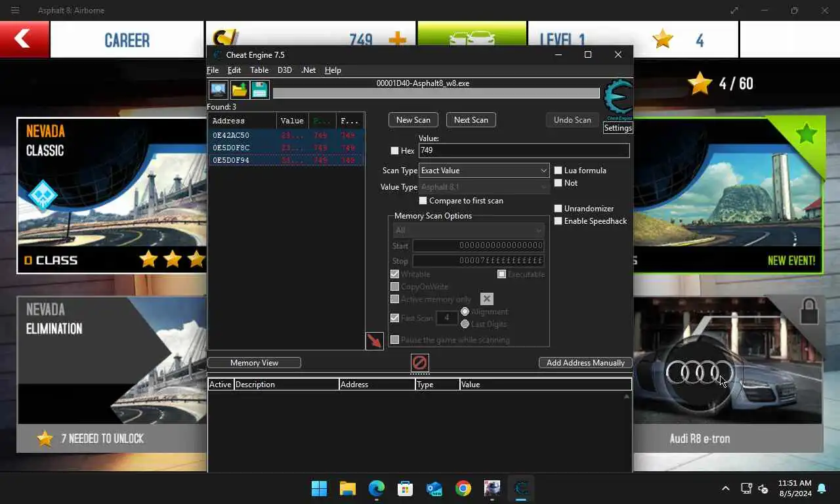
Task: Open the Scan Type dropdown
Action: click(484, 171)
